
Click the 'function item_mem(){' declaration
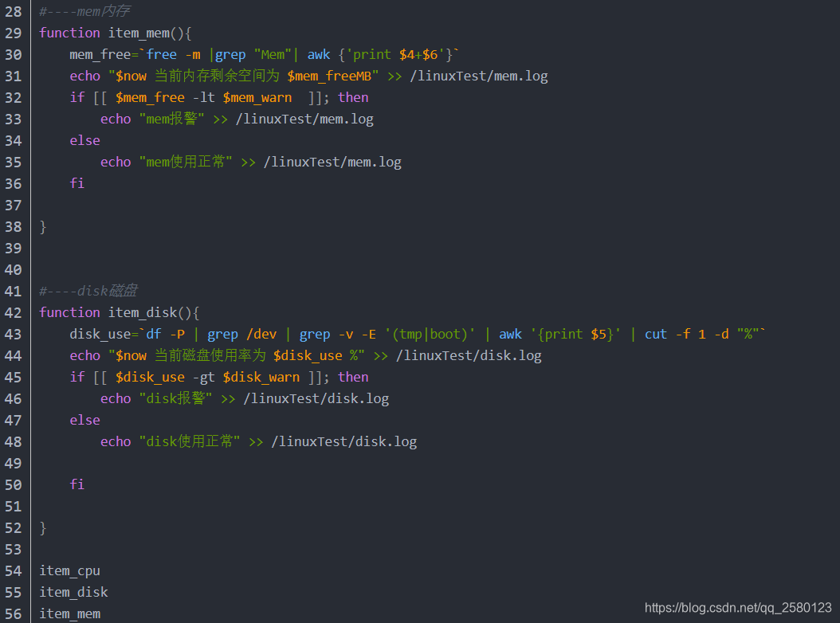coord(116,33)
